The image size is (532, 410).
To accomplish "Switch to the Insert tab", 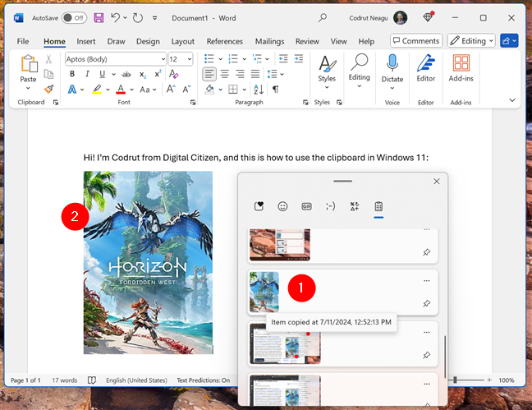I will (86, 41).
